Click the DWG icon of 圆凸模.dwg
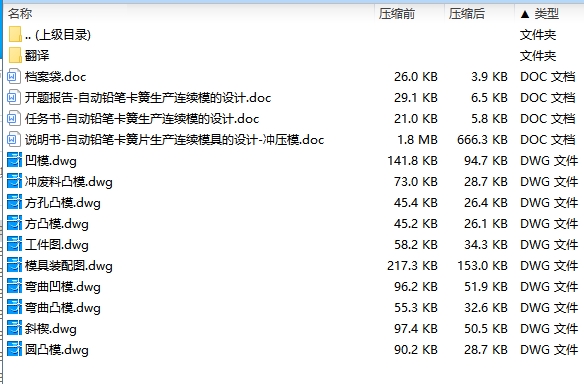 (15, 349)
